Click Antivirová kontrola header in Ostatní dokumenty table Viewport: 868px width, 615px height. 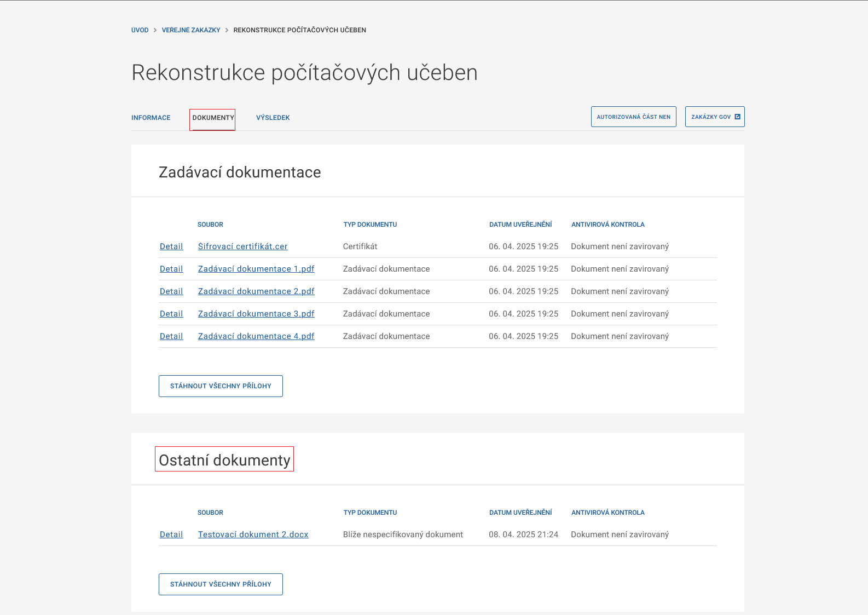[x=608, y=513]
